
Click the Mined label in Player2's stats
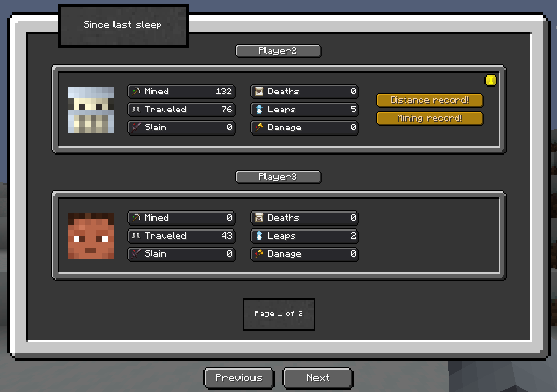[157, 91]
